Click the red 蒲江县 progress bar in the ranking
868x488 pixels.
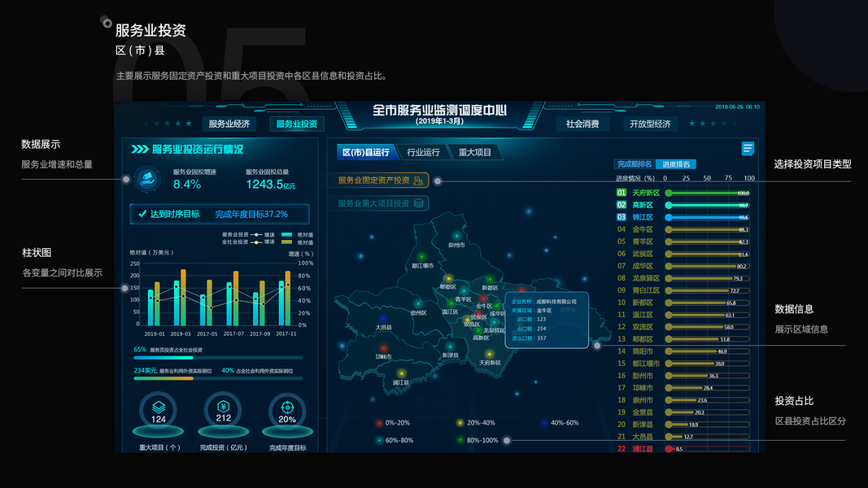coord(708,449)
